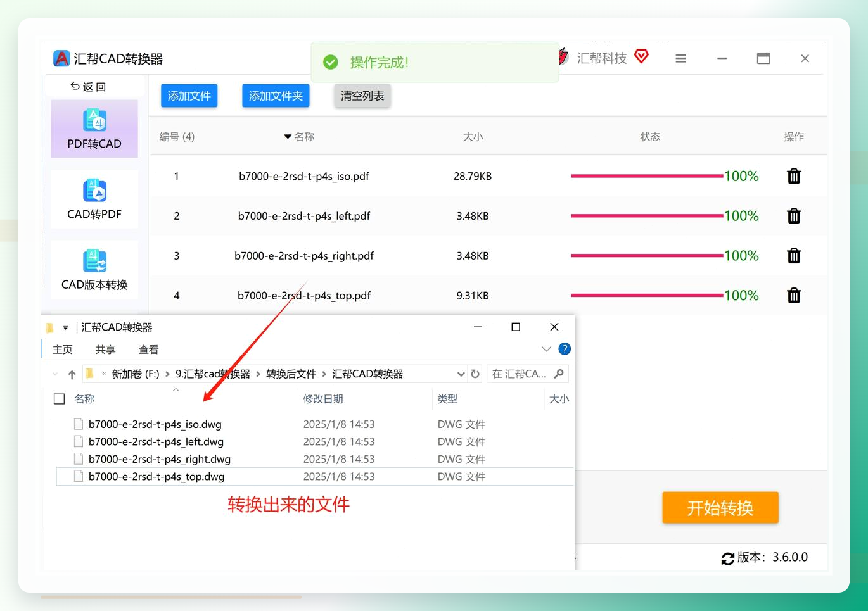Click the 28.79KB size cell

pyautogui.click(x=473, y=176)
